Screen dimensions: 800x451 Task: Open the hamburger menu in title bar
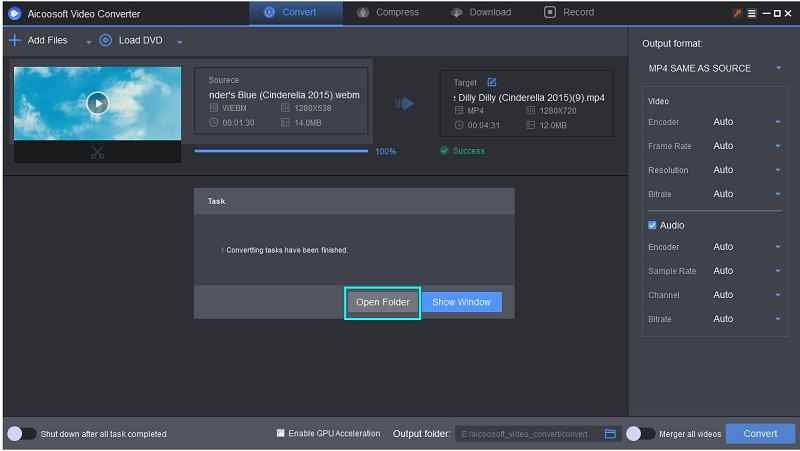[752, 13]
